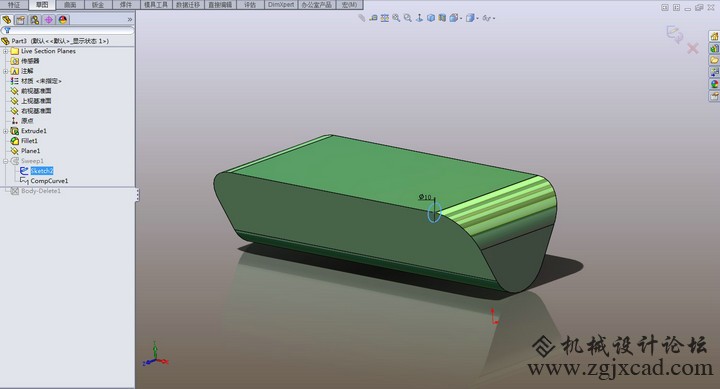Open the DisplayManager color ball tab
The image size is (720, 389).
tap(63, 20)
